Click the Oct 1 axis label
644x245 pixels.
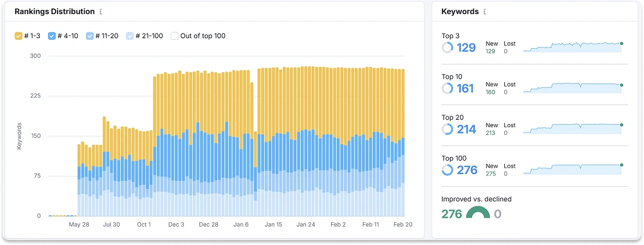tap(144, 225)
